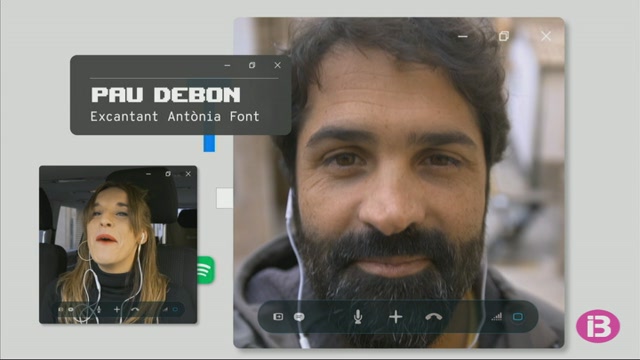End the call in the small car window

(x=135, y=309)
